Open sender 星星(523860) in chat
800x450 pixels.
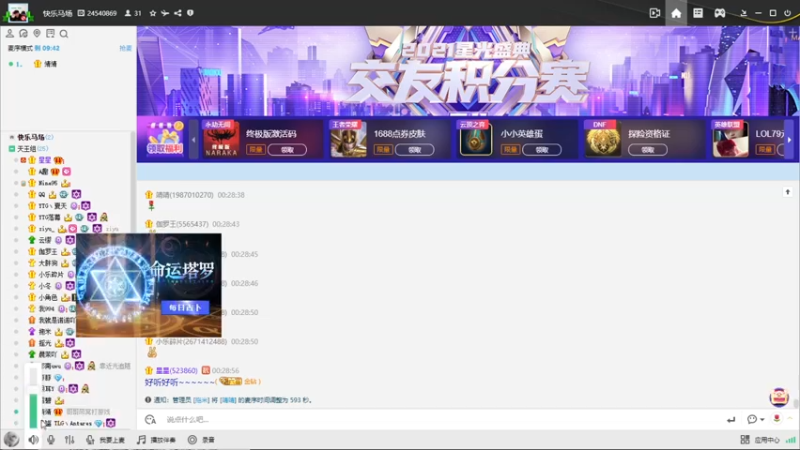177,370
